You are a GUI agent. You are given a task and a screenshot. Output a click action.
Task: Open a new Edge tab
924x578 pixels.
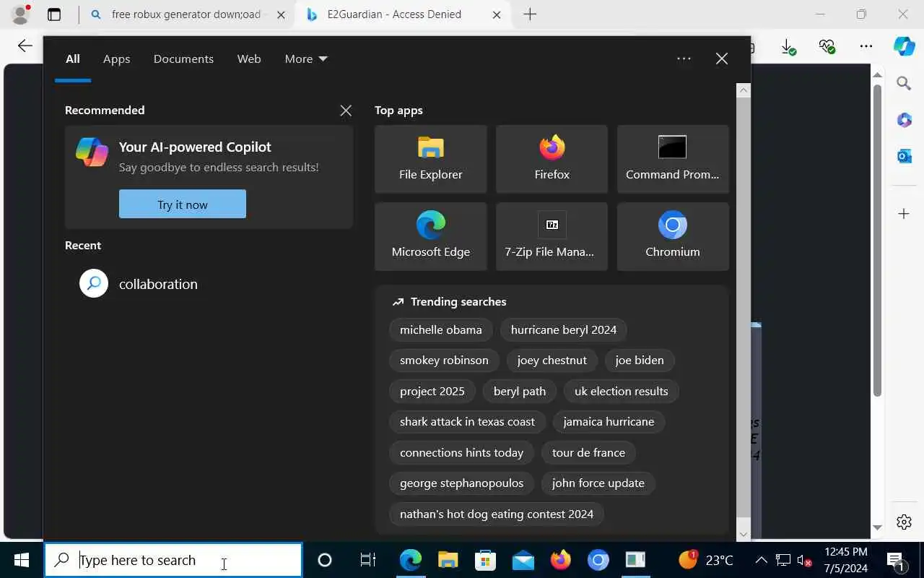(530, 14)
